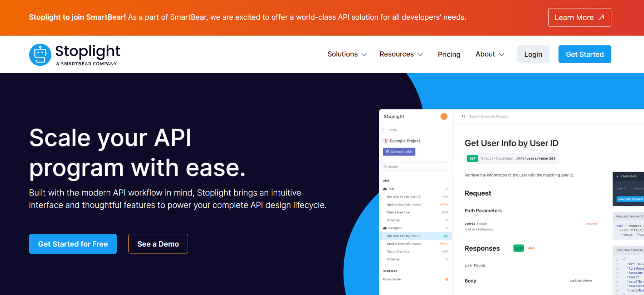Click the localhost users endpoint URL

coord(518,158)
